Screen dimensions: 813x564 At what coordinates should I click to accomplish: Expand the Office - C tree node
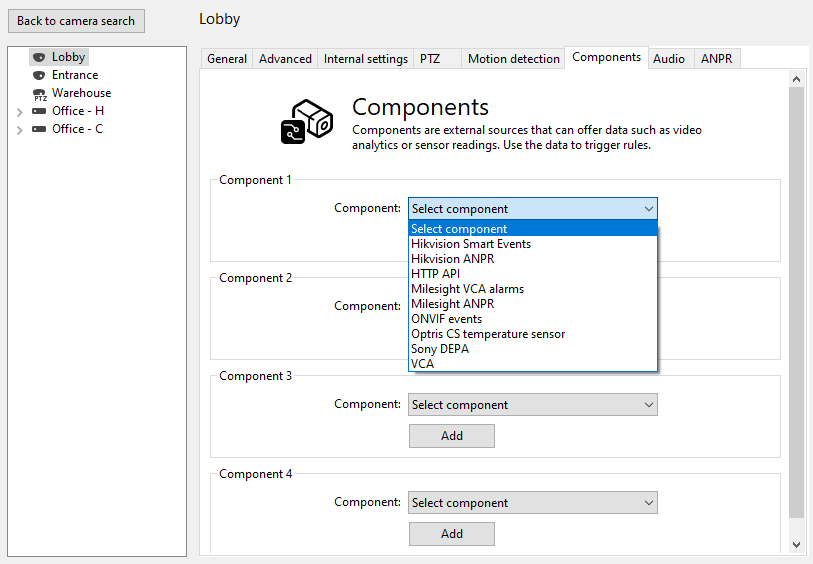19,130
